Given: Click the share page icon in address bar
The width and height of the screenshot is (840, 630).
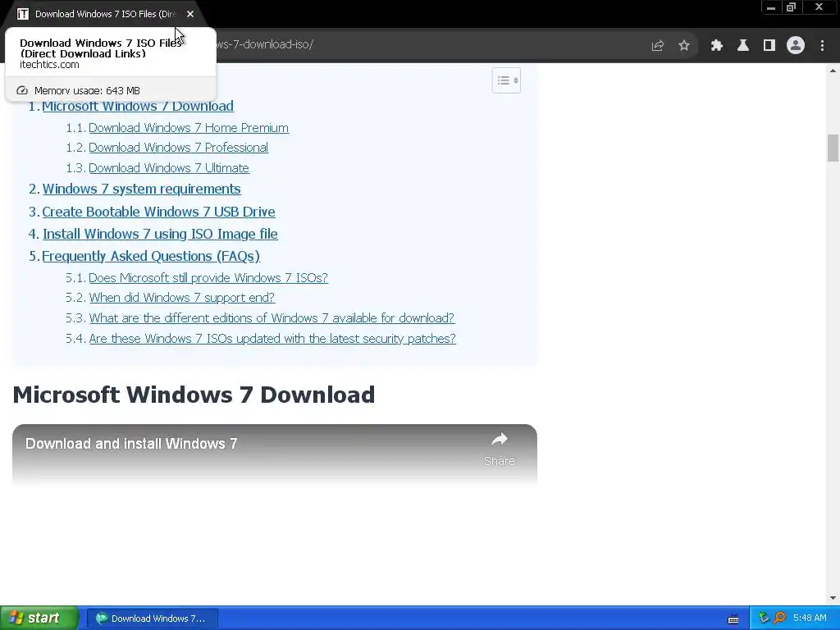Looking at the screenshot, I should click(658, 46).
